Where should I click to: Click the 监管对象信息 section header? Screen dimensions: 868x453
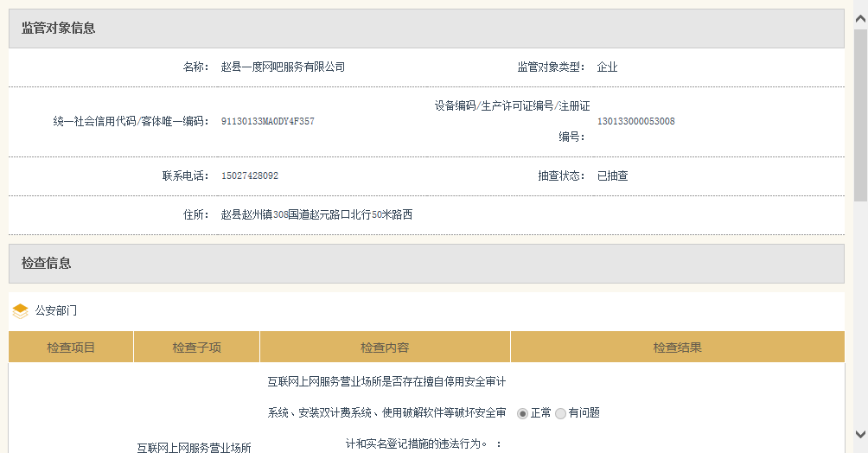pos(426,29)
